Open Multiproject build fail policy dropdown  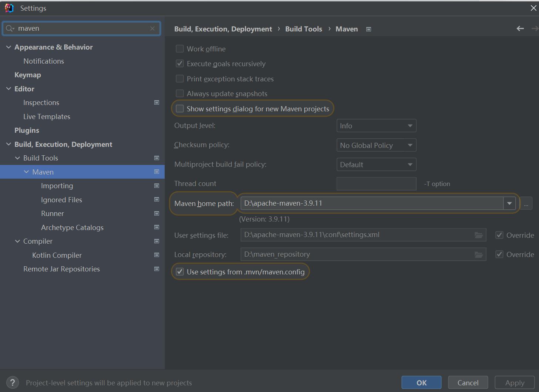(x=376, y=165)
